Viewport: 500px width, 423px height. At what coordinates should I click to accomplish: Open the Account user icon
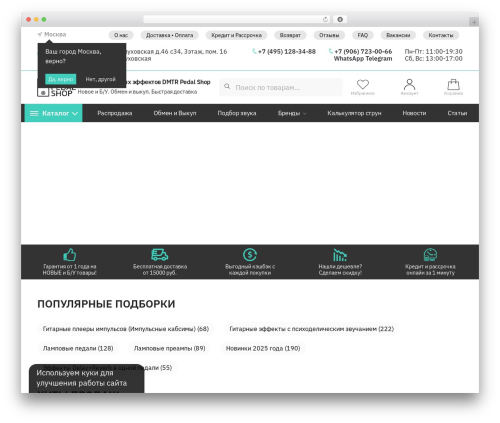409,84
